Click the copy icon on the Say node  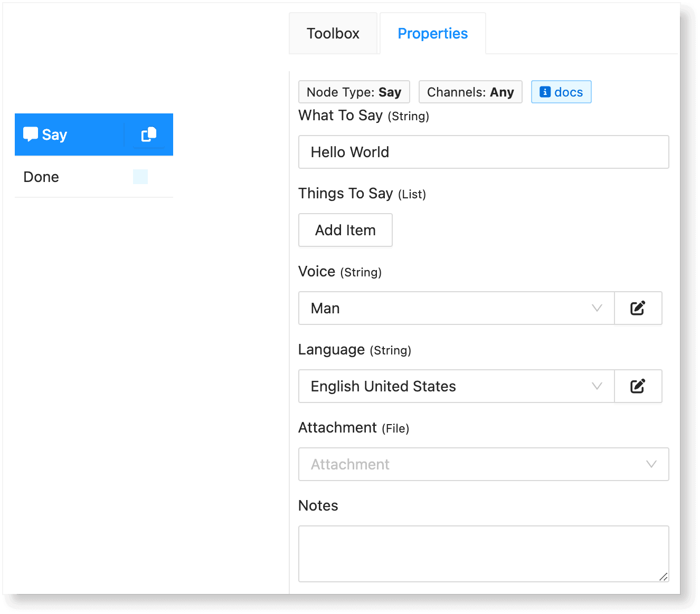(149, 135)
